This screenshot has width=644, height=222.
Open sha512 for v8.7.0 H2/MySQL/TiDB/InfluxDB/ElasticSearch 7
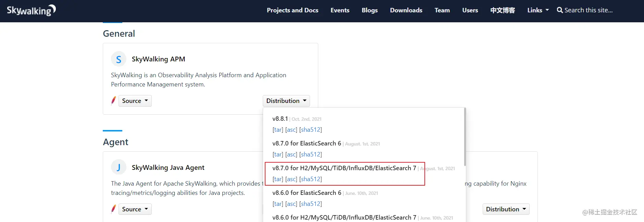click(311, 179)
